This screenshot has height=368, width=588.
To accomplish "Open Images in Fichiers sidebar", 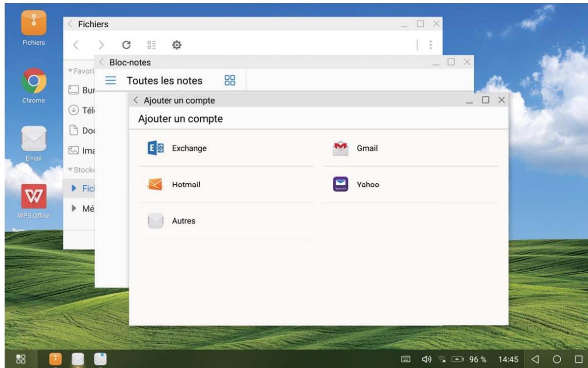I will pos(81,150).
